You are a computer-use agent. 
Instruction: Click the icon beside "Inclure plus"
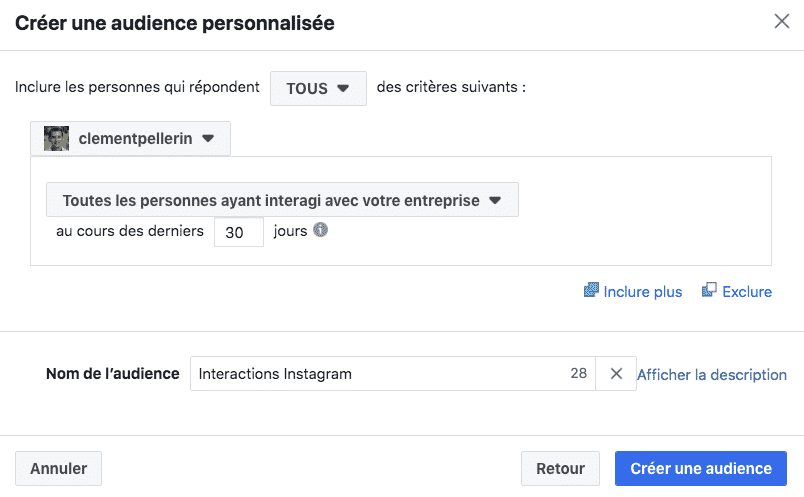pyautogui.click(x=591, y=291)
